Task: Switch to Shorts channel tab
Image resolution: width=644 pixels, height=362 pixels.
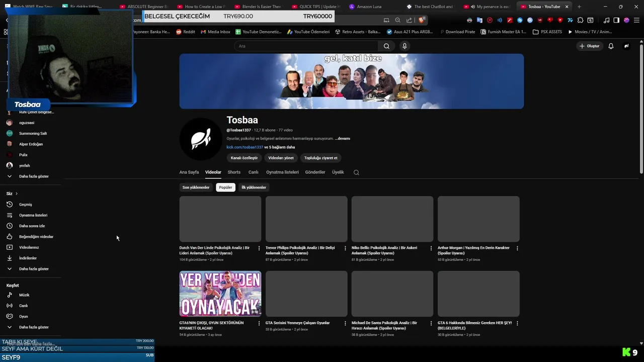Action: click(234, 172)
